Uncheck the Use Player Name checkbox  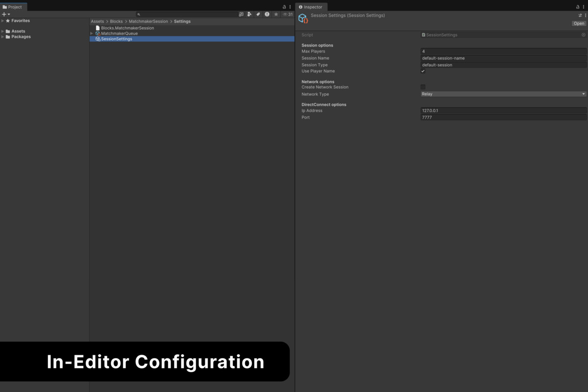423,71
